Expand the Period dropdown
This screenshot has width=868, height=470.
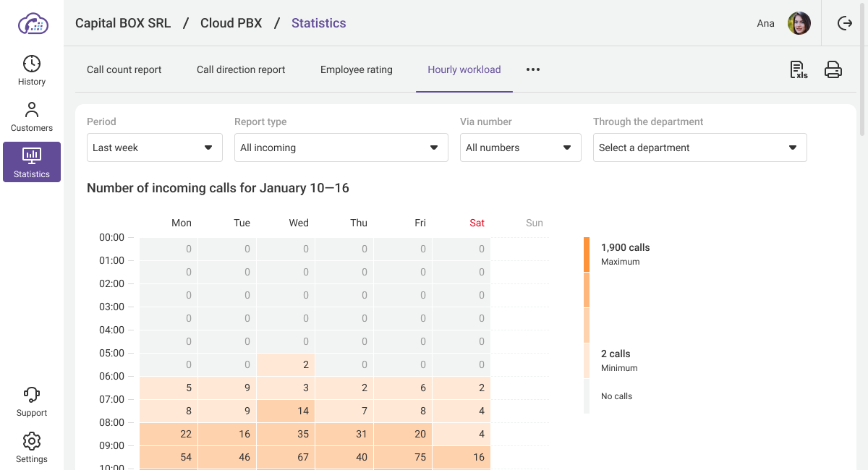154,148
